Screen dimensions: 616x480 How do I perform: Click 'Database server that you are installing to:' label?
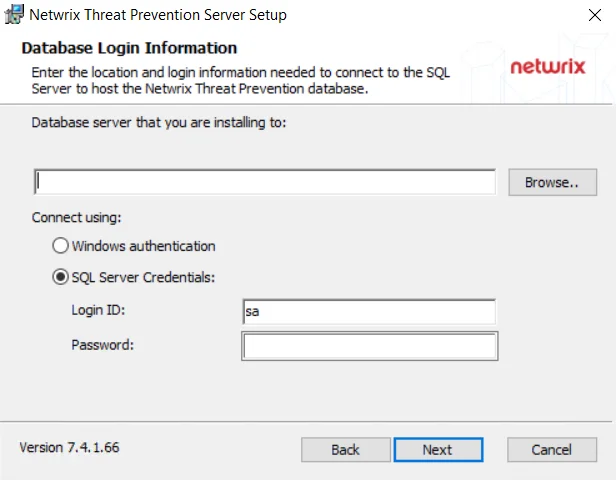click(159, 123)
